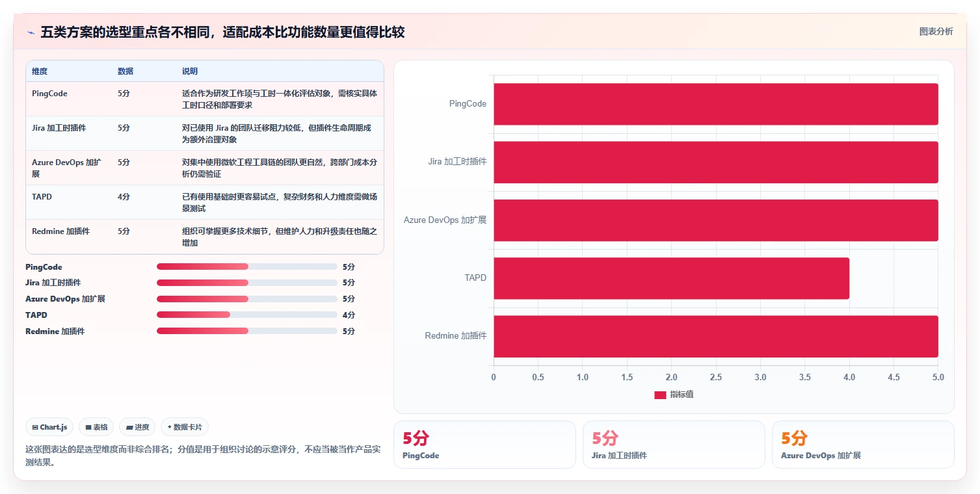Click the 维度 column header
The width and height of the screenshot is (980, 494).
pyautogui.click(x=40, y=71)
